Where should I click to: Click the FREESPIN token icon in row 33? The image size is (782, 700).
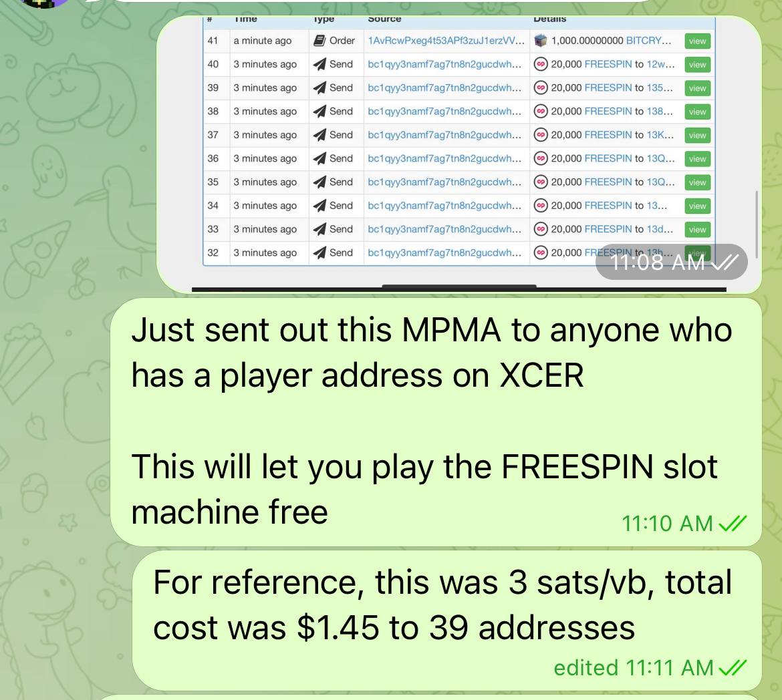tap(541, 229)
